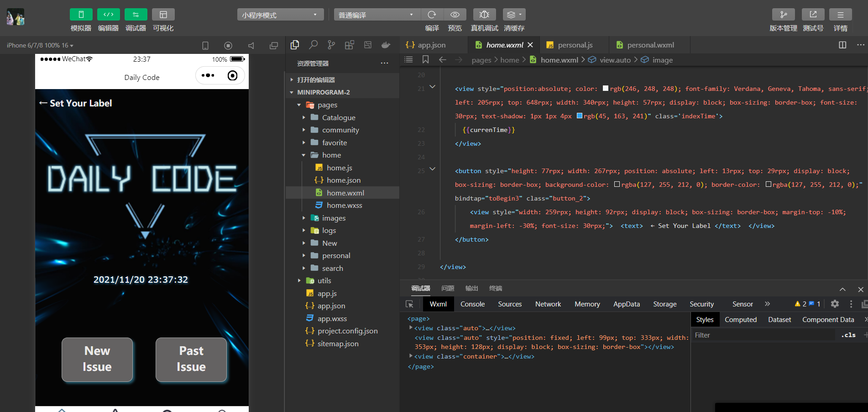The image size is (868, 412).
Task: Click the element inspector select icon
Action: [409, 304]
